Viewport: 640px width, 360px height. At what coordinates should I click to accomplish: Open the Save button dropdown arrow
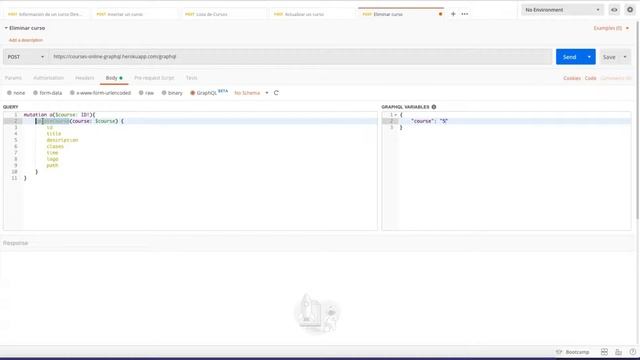pyautogui.click(x=625, y=57)
